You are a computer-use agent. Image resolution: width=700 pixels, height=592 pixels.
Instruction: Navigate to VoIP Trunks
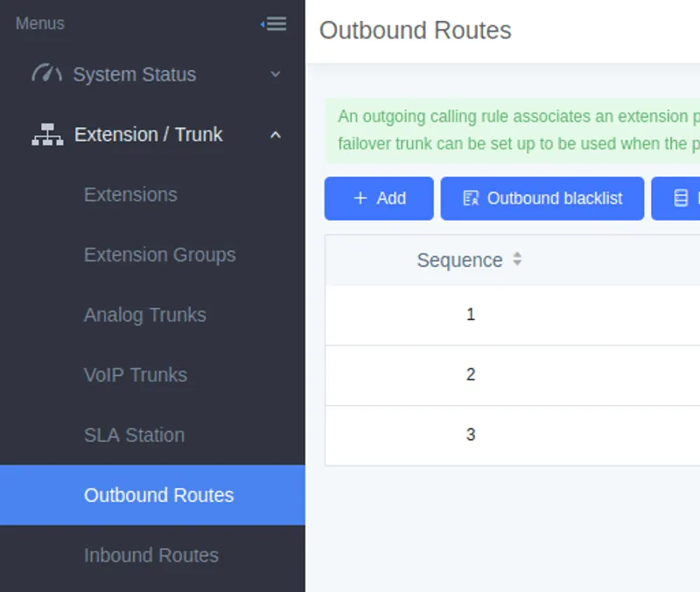[x=135, y=375]
